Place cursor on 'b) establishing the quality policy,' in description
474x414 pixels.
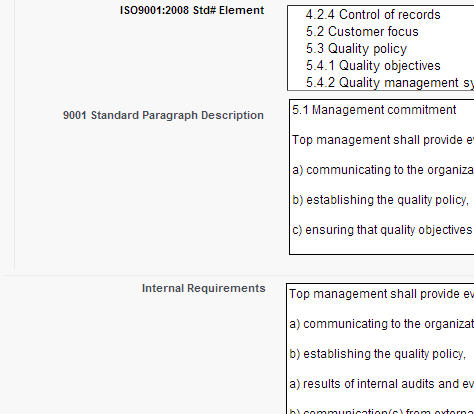coord(380,200)
